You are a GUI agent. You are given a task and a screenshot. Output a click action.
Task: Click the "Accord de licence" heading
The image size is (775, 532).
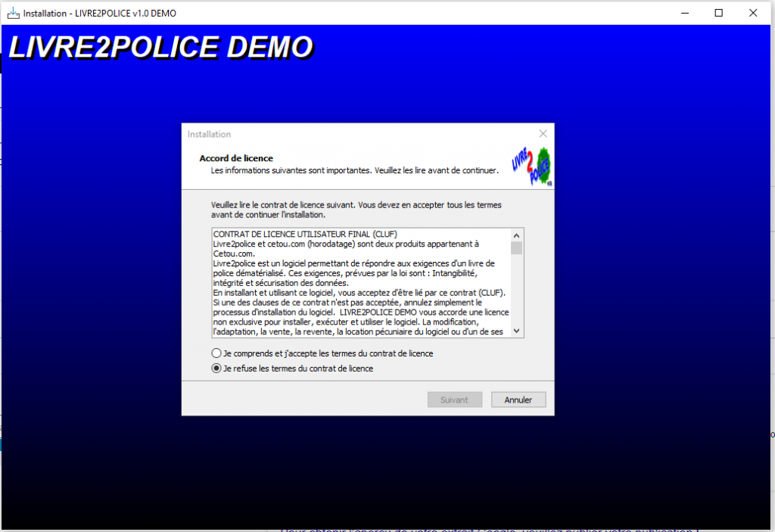[236, 158]
